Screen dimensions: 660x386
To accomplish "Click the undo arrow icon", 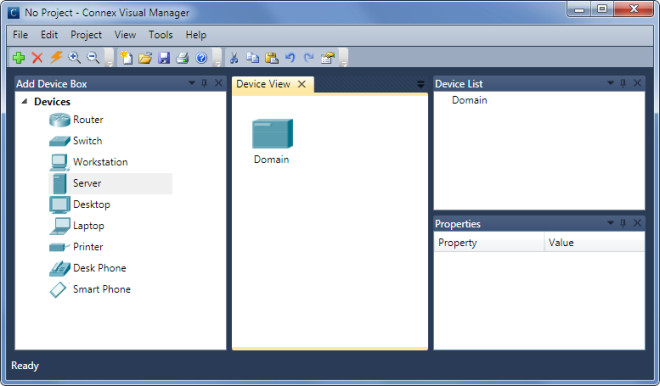I will coord(290,58).
